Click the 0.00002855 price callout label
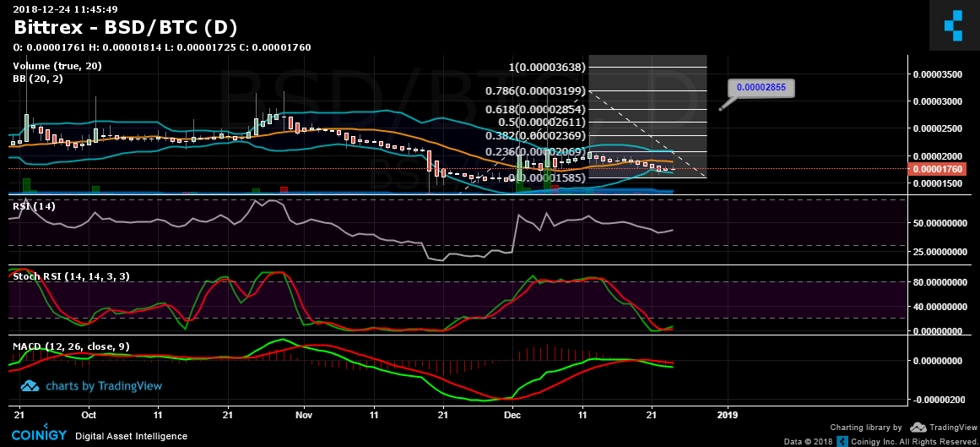 point(761,87)
